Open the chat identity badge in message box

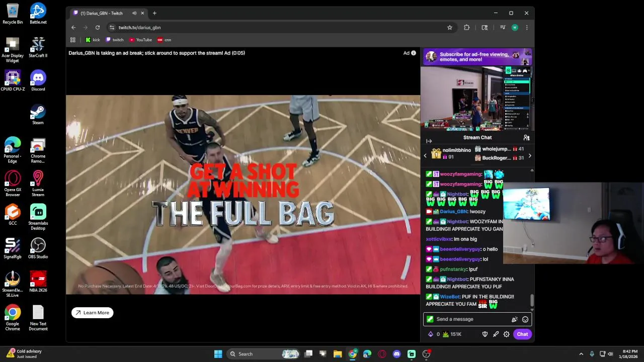coord(430,319)
